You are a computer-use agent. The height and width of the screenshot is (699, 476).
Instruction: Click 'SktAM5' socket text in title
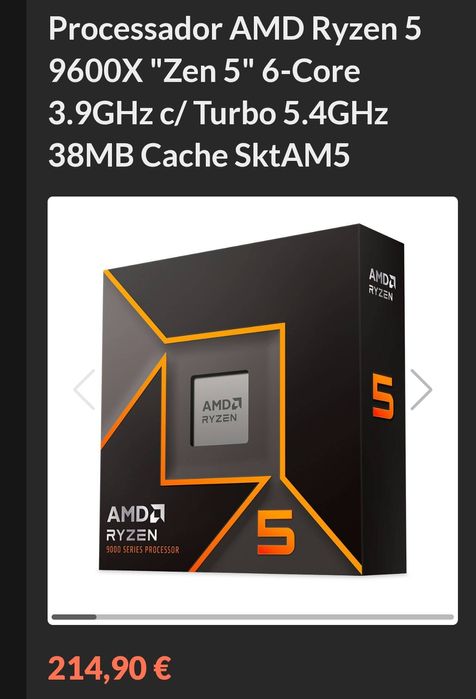click(292, 155)
